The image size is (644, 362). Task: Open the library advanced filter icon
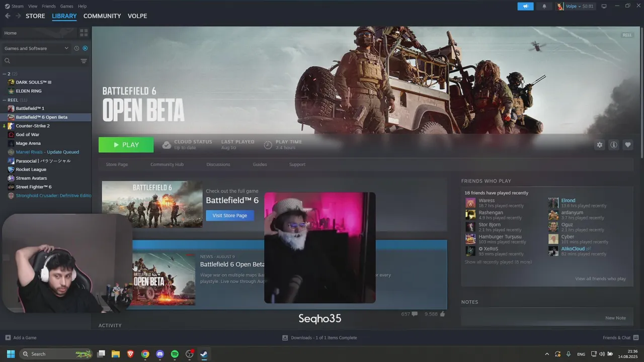pyautogui.click(x=84, y=61)
